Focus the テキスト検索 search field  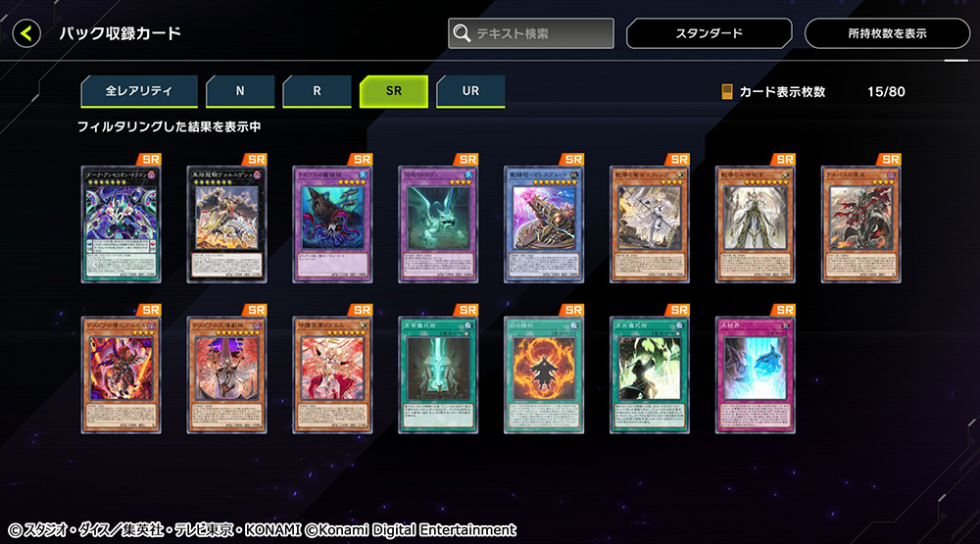click(x=531, y=33)
